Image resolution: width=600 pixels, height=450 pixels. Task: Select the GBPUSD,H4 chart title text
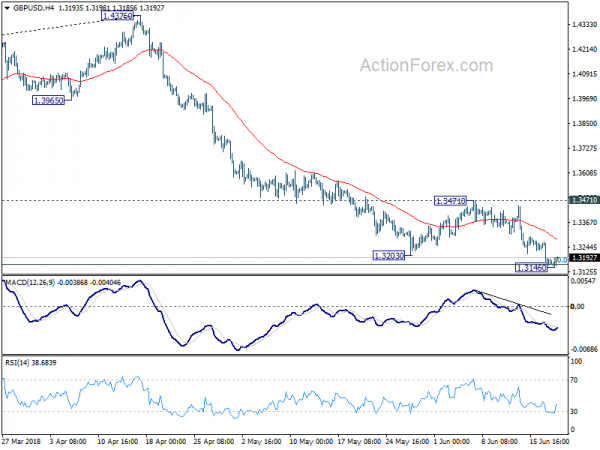33,8
